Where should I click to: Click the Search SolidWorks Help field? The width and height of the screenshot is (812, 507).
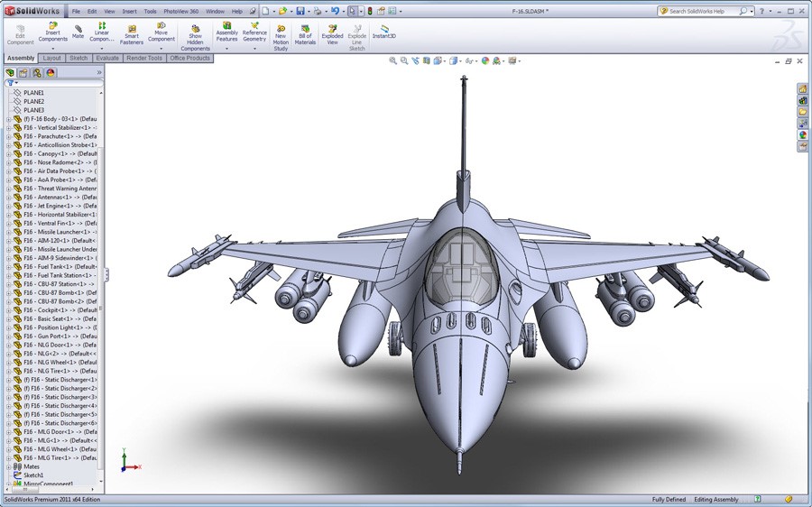tap(703, 11)
